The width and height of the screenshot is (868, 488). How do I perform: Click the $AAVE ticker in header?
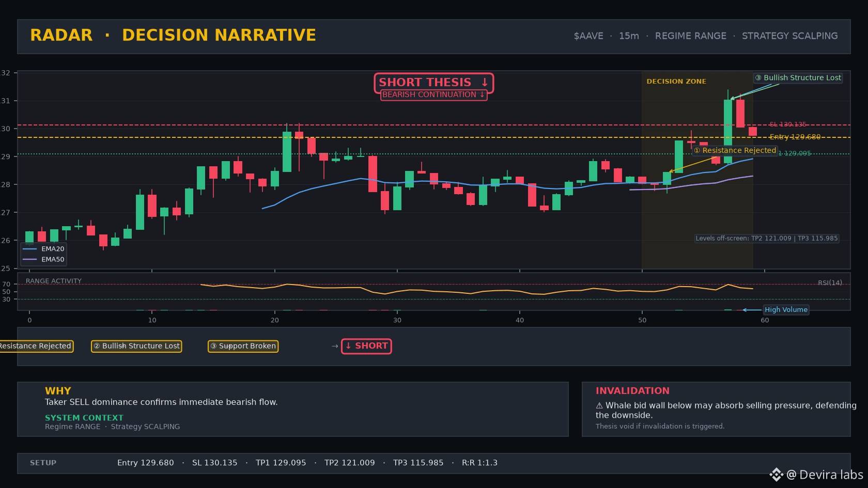(588, 36)
